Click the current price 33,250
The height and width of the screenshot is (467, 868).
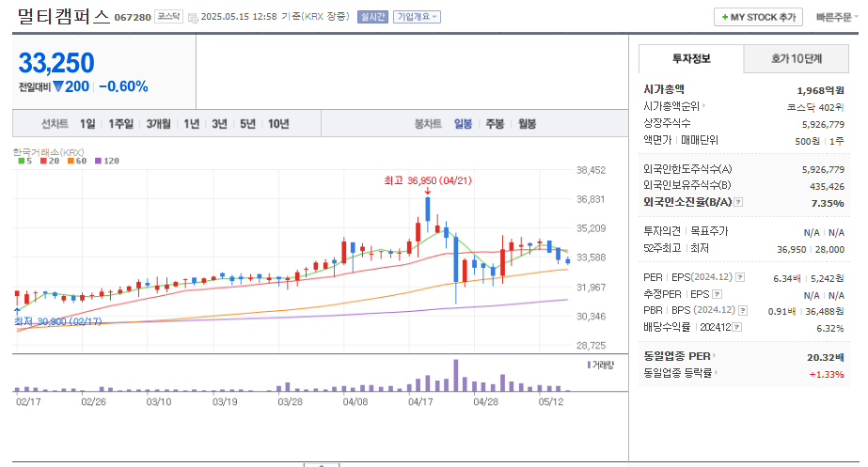(x=56, y=63)
